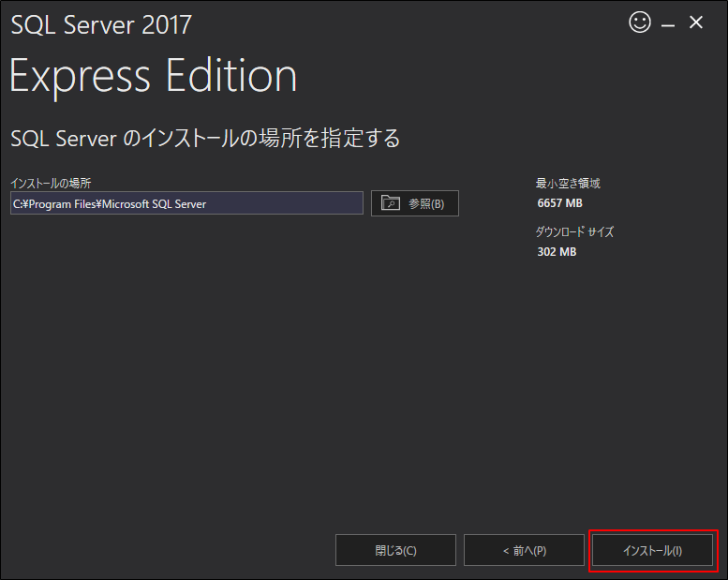
Task: Click the Express Edition title text
Action: click(153, 77)
